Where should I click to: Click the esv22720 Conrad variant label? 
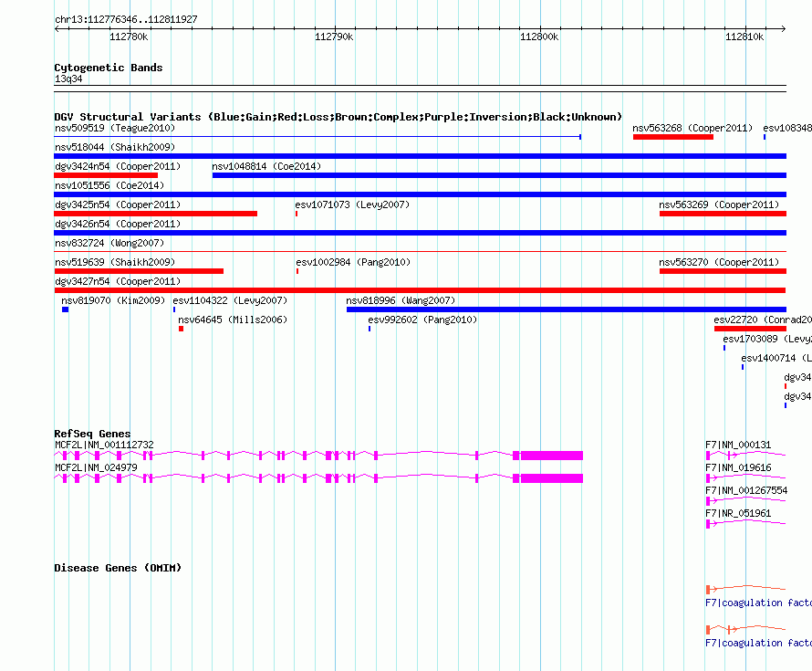[x=763, y=320]
